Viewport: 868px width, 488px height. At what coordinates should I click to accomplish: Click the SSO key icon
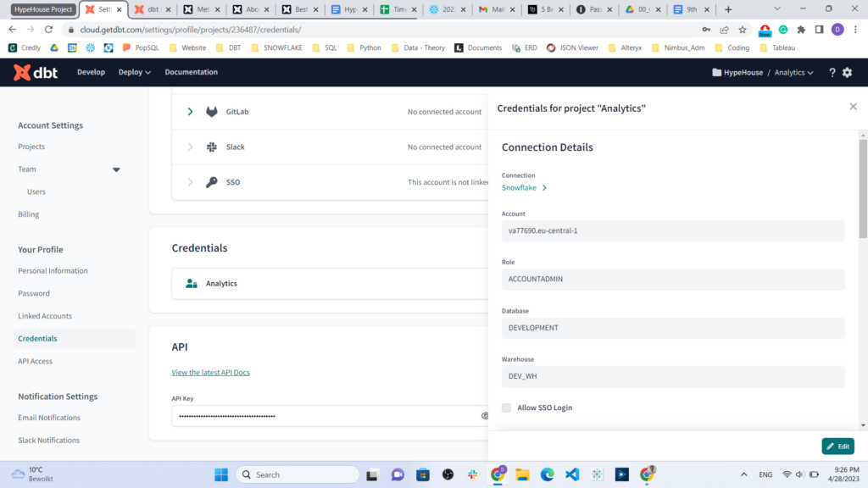coord(212,182)
